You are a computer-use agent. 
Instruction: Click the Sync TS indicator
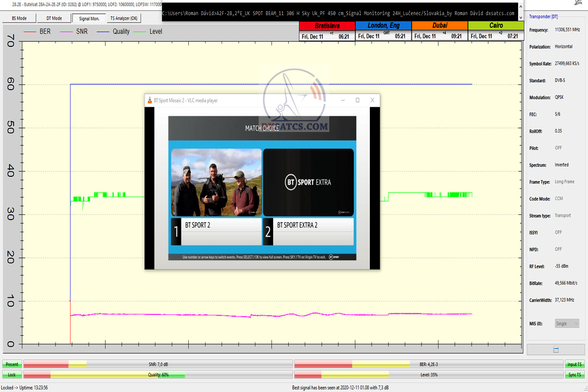pos(575,375)
